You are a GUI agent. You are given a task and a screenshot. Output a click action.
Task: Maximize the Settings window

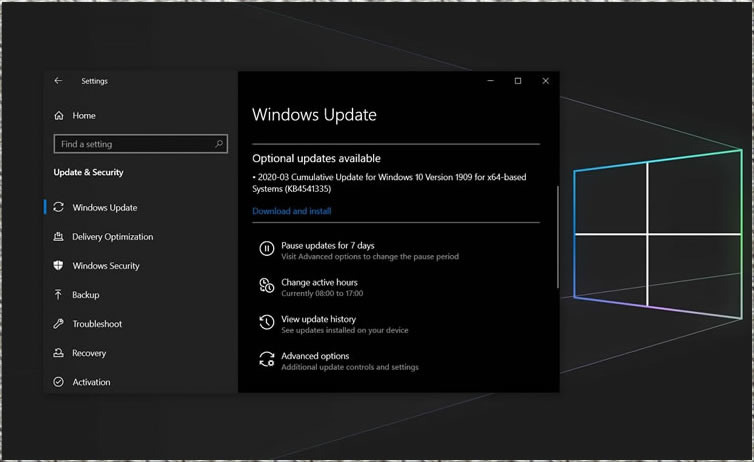pyautogui.click(x=518, y=81)
